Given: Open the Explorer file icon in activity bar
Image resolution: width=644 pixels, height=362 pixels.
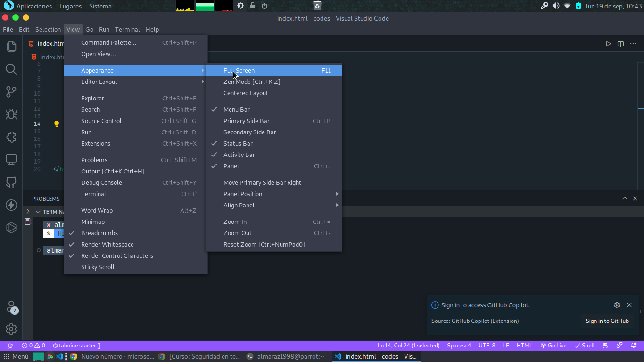Looking at the screenshot, I should click(x=11, y=47).
